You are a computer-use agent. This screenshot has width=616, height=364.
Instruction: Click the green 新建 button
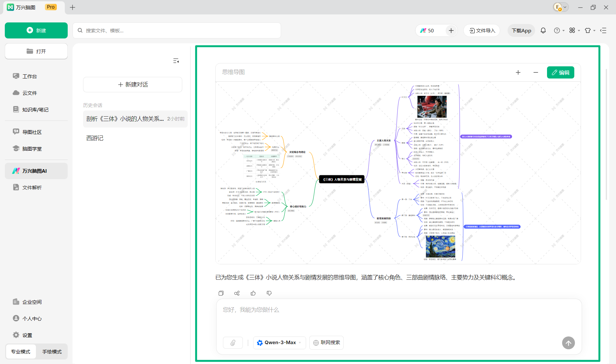coord(36,30)
